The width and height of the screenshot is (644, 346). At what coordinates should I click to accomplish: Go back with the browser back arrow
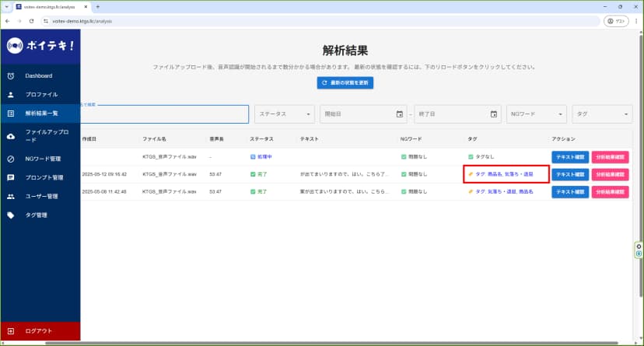pyautogui.click(x=8, y=21)
